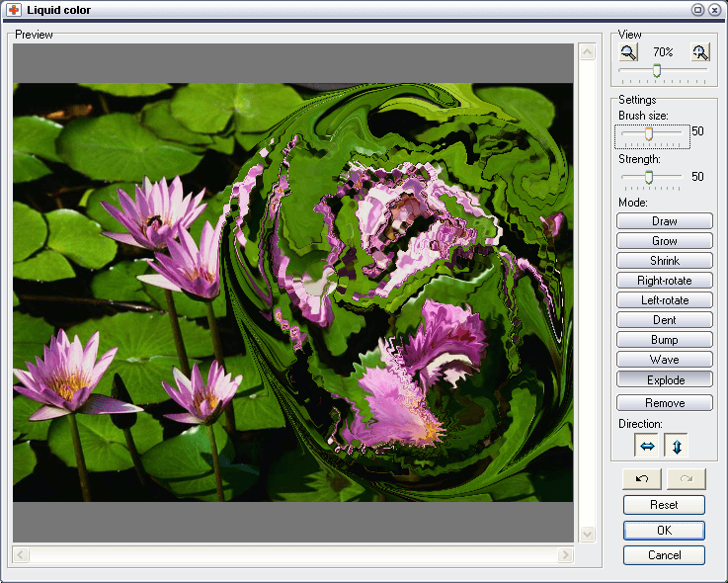
Task: Click the Reset button
Action: [664, 505]
